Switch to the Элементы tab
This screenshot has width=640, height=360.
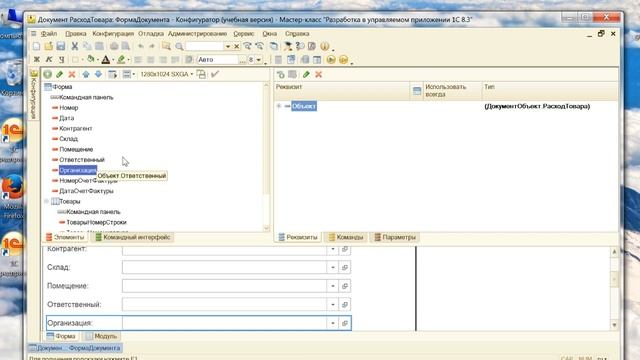[x=65, y=237]
